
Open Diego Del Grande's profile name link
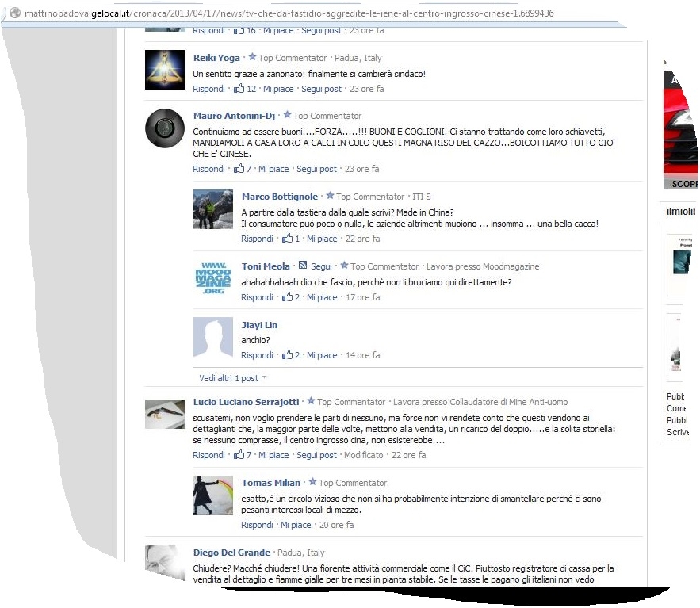coord(231,553)
